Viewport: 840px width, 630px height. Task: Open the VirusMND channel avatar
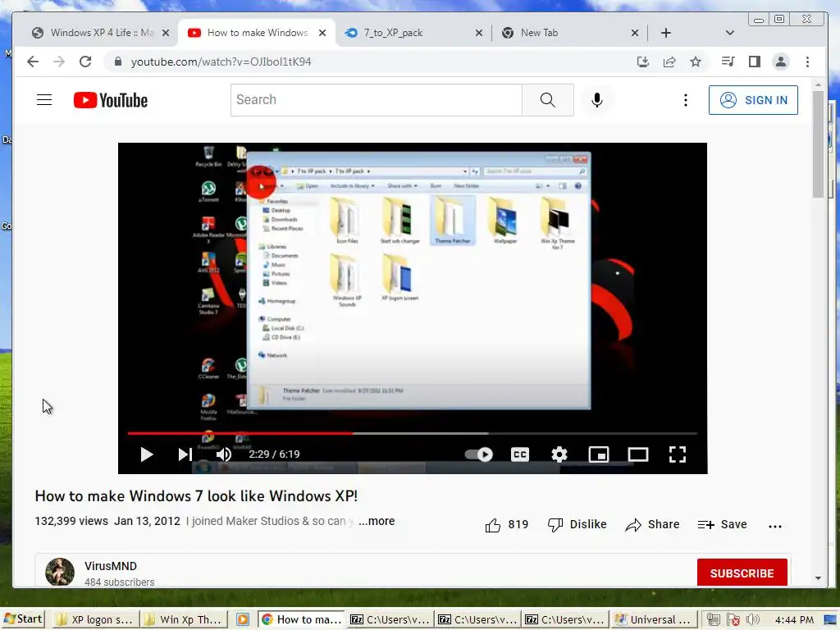(x=60, y=572)
